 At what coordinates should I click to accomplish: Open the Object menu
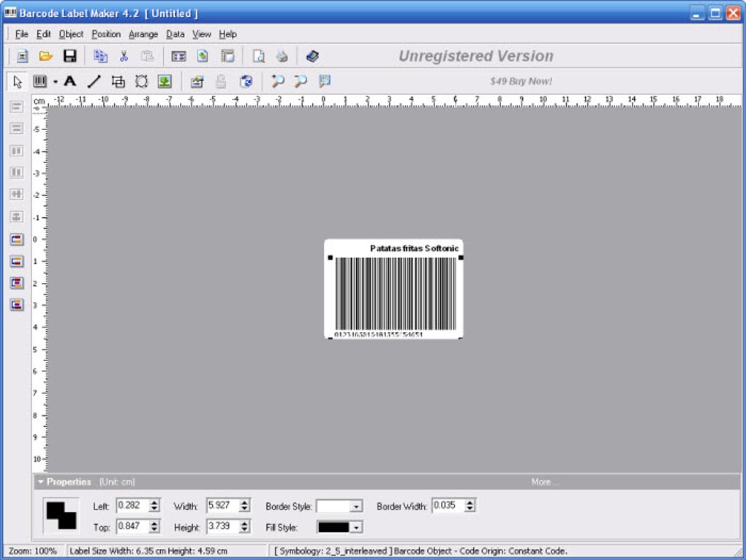[71, 34]
